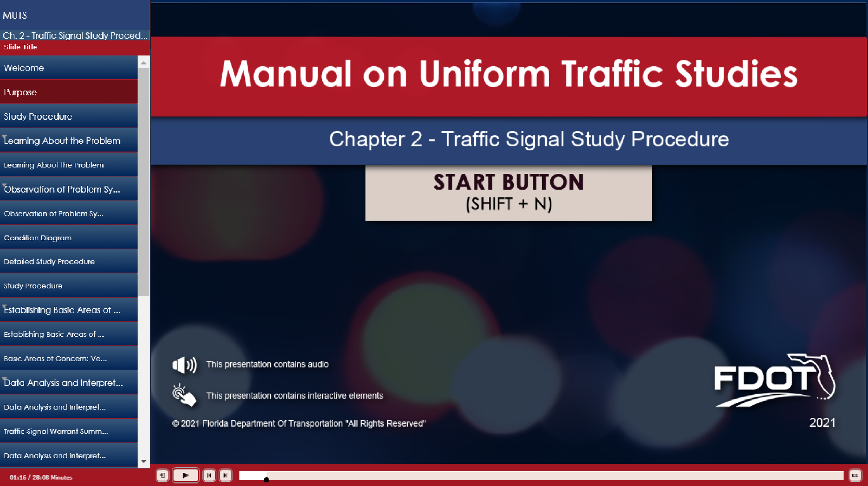Click the 2021 Florida Department Of Transportation copyright text
868x486 pixels.
click(x=299, y=423)
